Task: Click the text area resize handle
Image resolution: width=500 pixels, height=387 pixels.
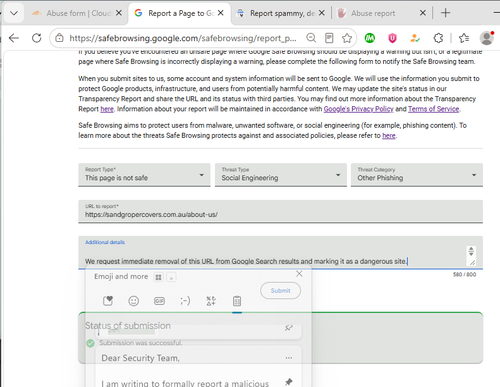Action: 472,263
